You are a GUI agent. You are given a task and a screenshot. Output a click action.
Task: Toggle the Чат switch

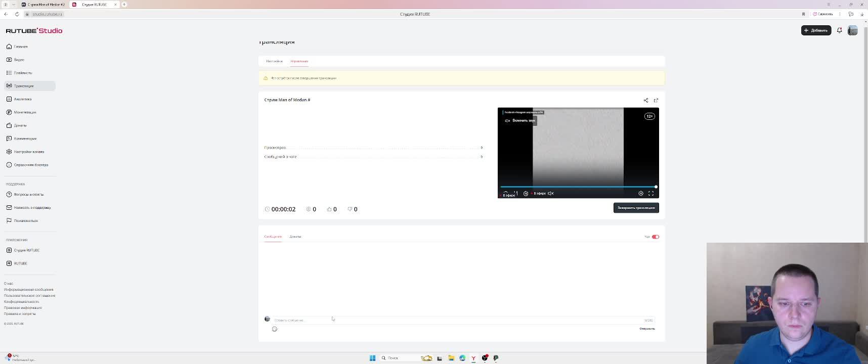point(656,237)
